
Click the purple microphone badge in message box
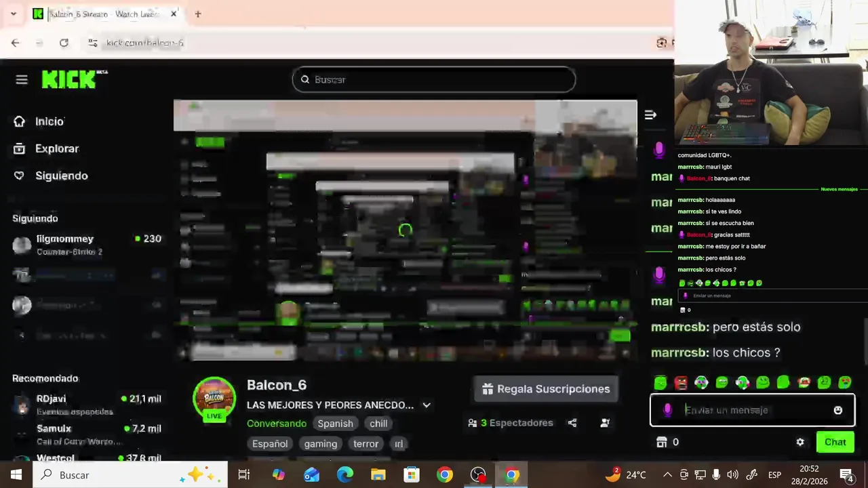[x=667, y=410]
